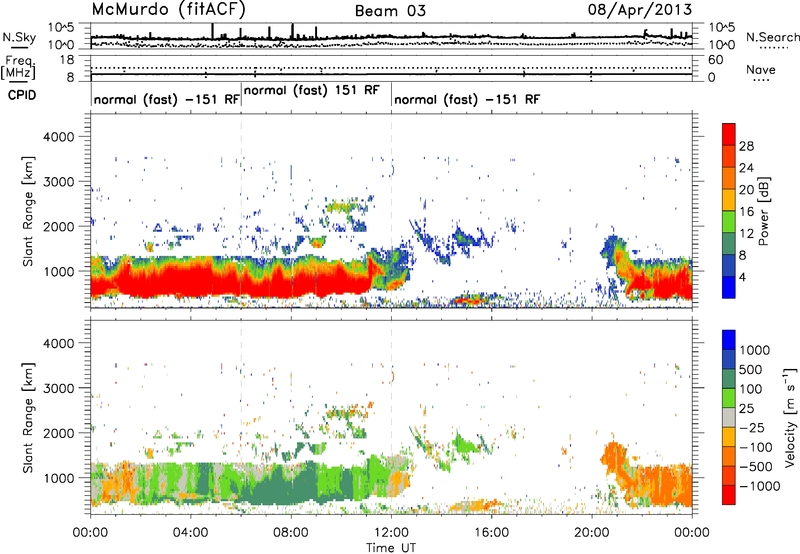The image size is (800, 554).
Task: Pick the gray Velocity segment between 25 and -25
Action: pyautogui.click(x=729, y=417)
